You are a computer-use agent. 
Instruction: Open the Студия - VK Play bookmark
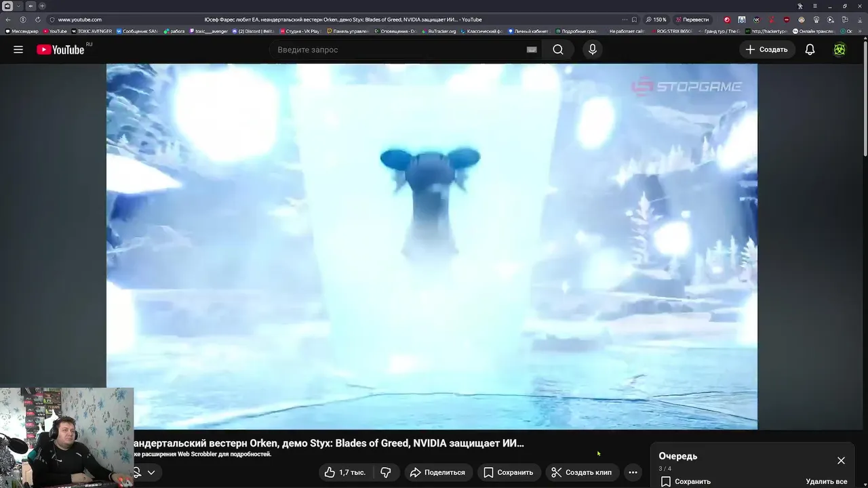pyautogui.click(x=299, y=31)
